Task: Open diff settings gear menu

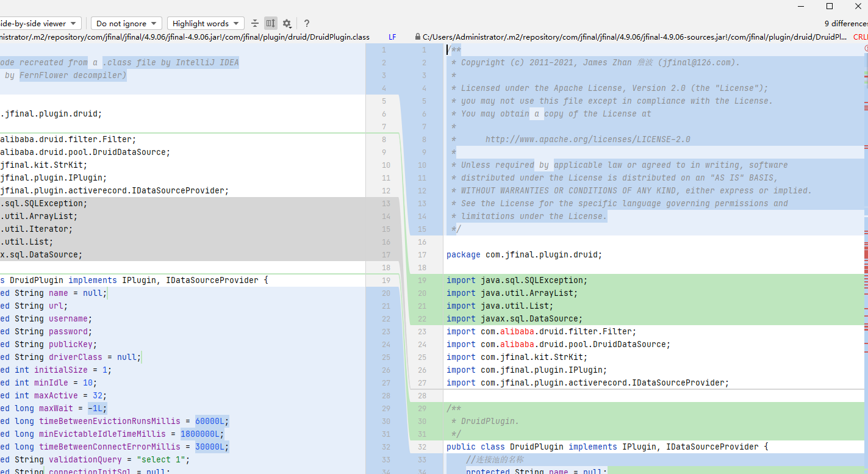Action: pyautogui.click(x=287, y=24)
